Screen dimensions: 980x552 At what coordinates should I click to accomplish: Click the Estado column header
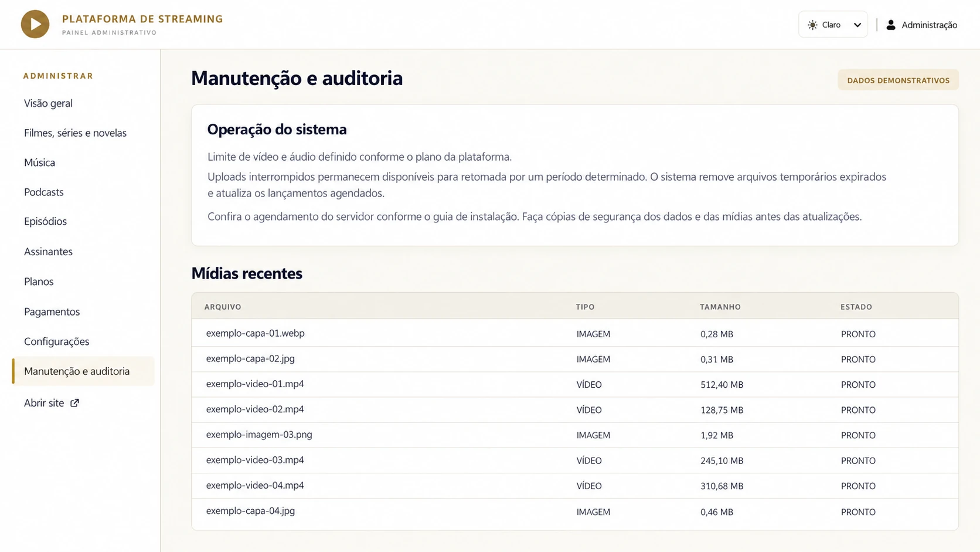(856, 307)
